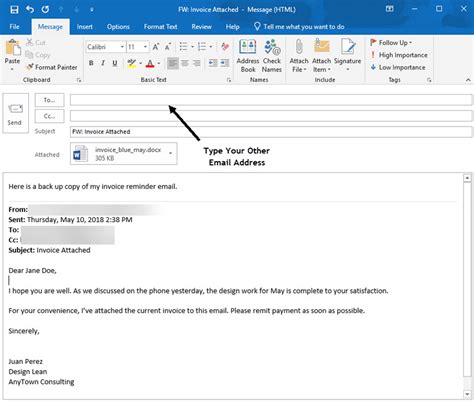This screenshot has height=404, width=474.
Task: Clear all formatting with the eraser icon
Action: tap(225, 47)
